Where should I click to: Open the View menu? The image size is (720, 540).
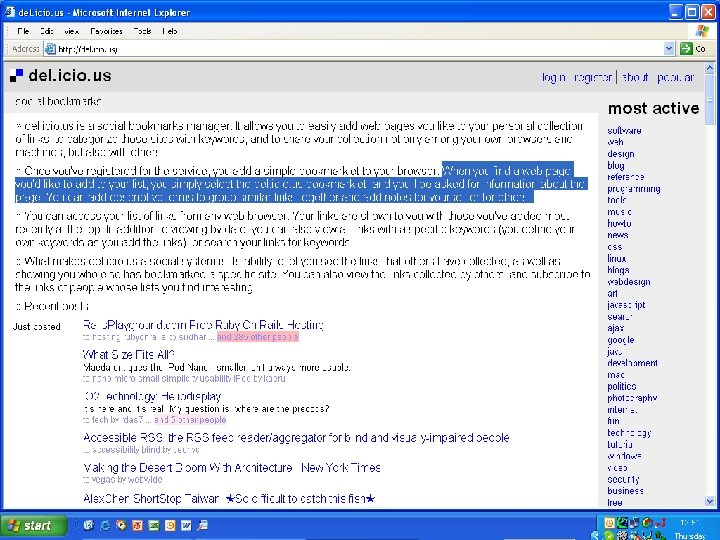71,31
